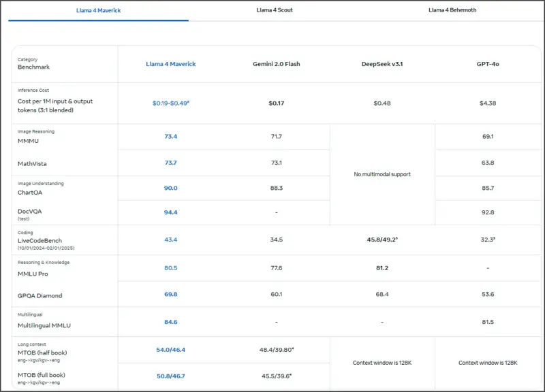
Task: Select Gemini's MTOB half book 48.4/39.80
Action: (x=277, y=350)
